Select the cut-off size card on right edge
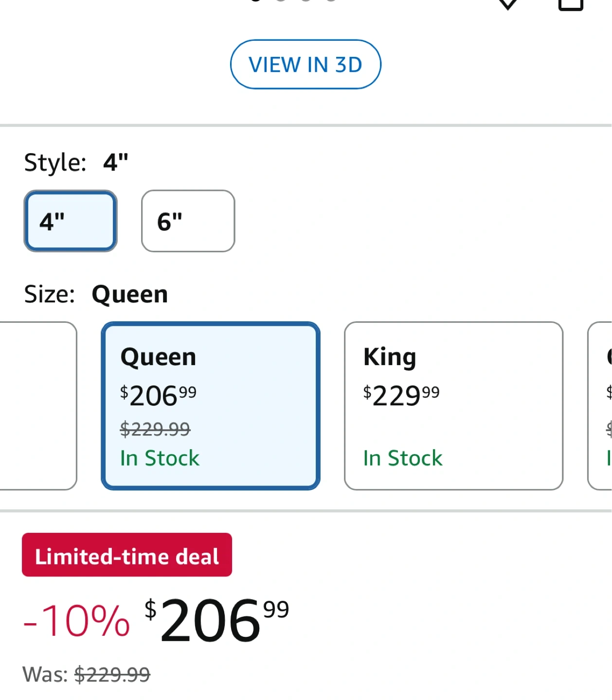Screen dimensions: 612x700 point(601,406)
